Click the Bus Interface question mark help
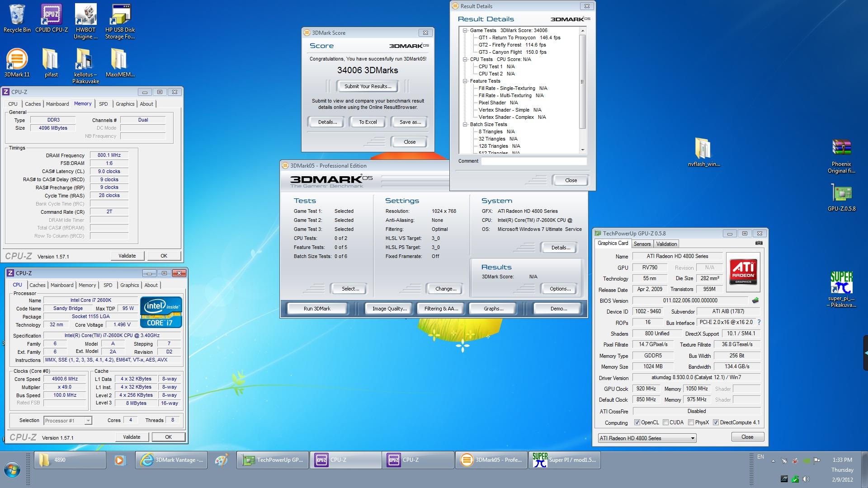The height and width of the screenshot is (488, 868). point(759,322)
